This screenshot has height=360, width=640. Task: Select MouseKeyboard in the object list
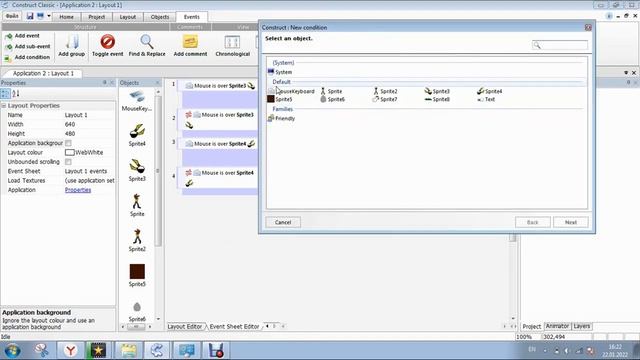coord(291,91)
